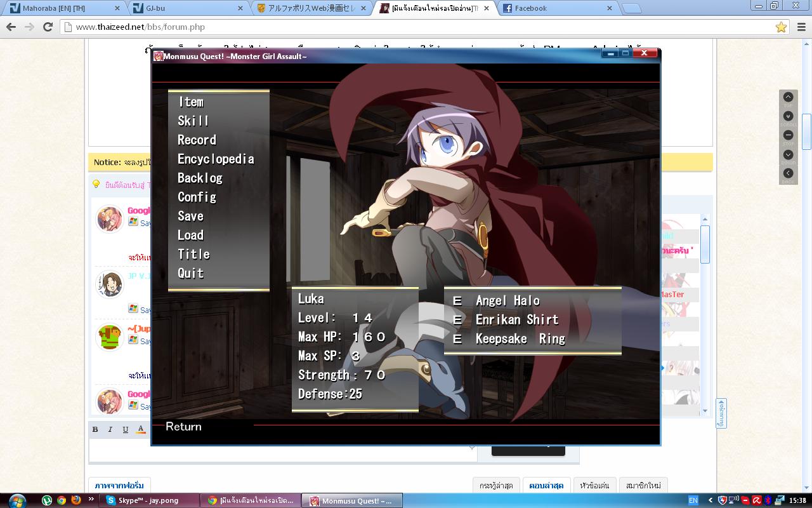This screenshot has height=508, width=812.
Task: Click the Max HP stat line
Action: (x=342, y=337)
